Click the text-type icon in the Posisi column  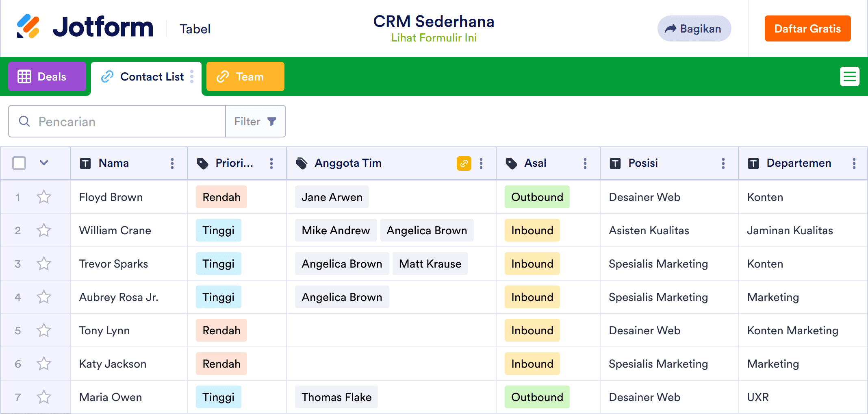615,163
